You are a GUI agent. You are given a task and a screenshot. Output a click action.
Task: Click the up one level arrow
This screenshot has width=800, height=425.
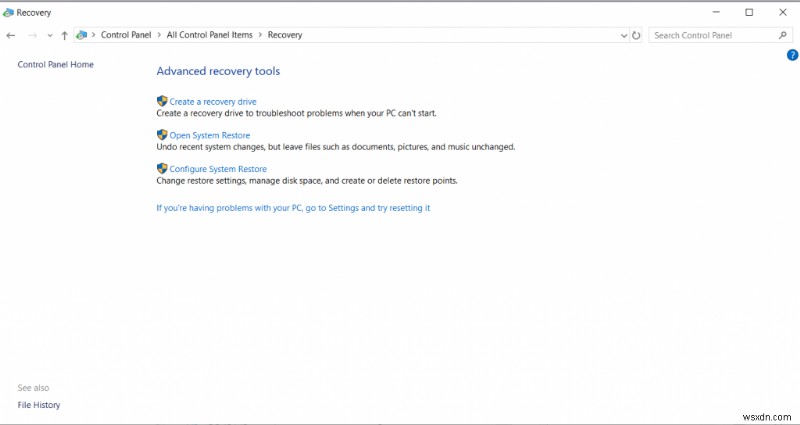[x=65, y=35]
